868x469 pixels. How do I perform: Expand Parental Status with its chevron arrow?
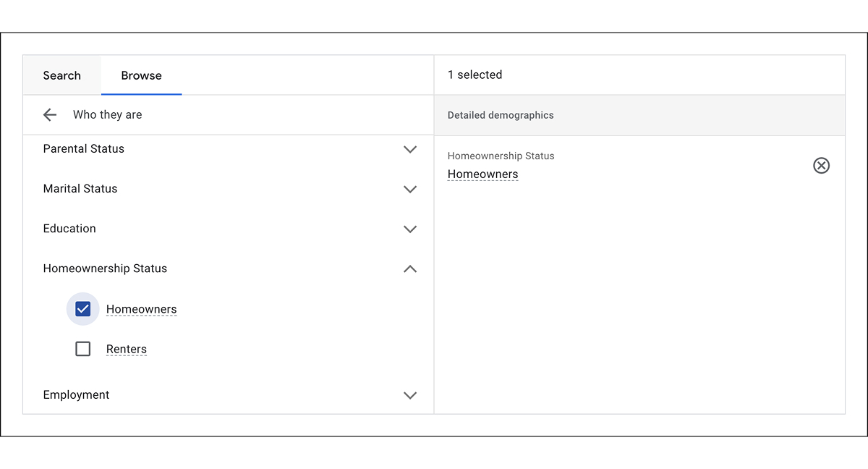[410, 149]
